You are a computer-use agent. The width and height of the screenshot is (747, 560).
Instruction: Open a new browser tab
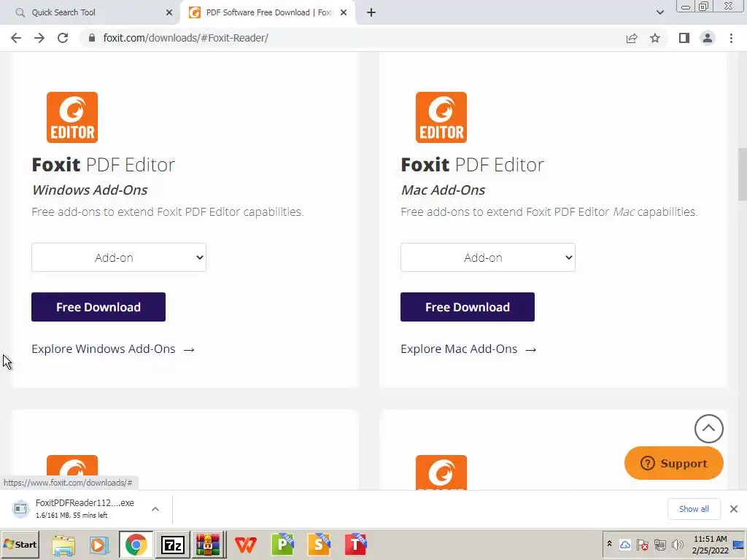[371, 13]
